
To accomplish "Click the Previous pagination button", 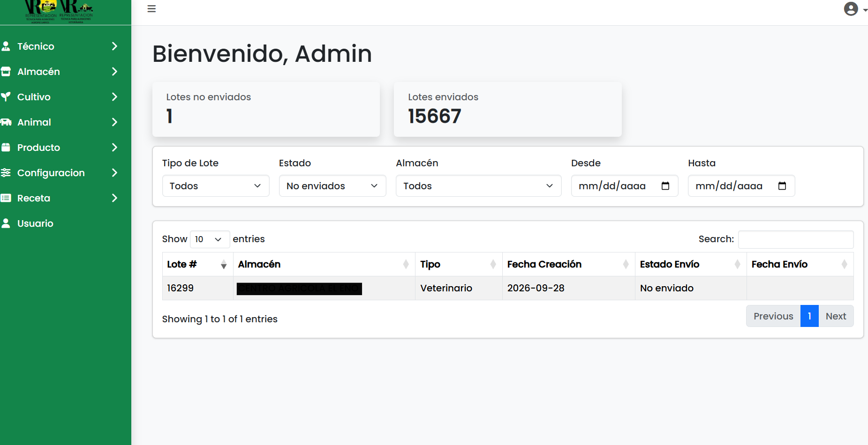I will (773, 316).
